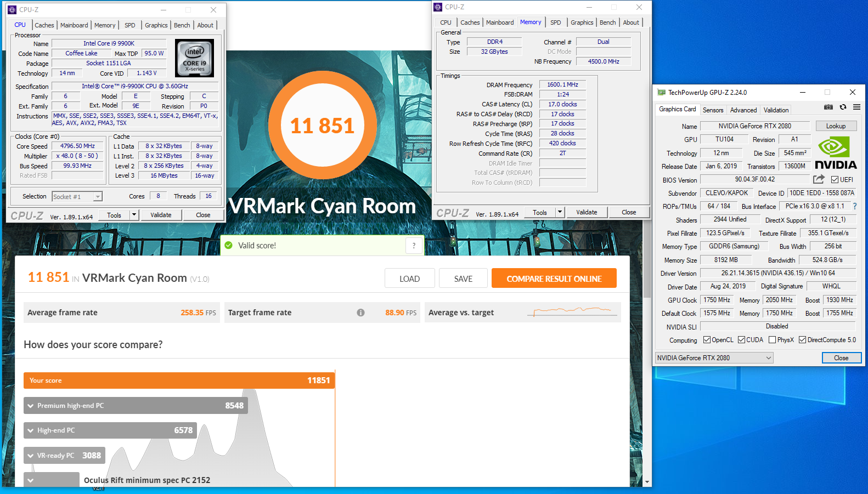
Task: Click the Driver Version field in GPU-Z
Action: coord(778,273)
